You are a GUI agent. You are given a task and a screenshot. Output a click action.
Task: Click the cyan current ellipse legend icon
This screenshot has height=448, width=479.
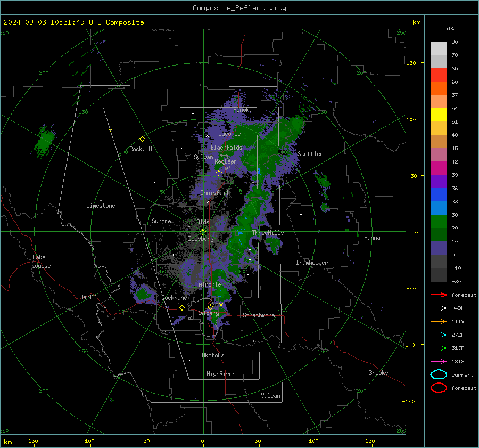coord(439,374)
